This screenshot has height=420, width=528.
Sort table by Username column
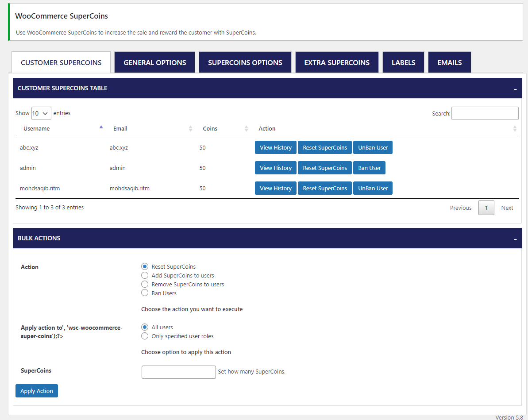pyautogui.click(x=60, y=128)
